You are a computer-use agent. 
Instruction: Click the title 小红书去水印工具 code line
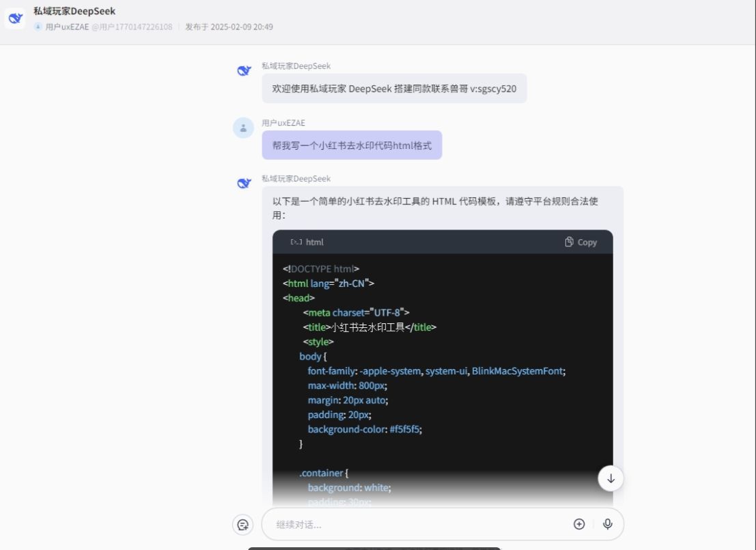click(369, 327)
